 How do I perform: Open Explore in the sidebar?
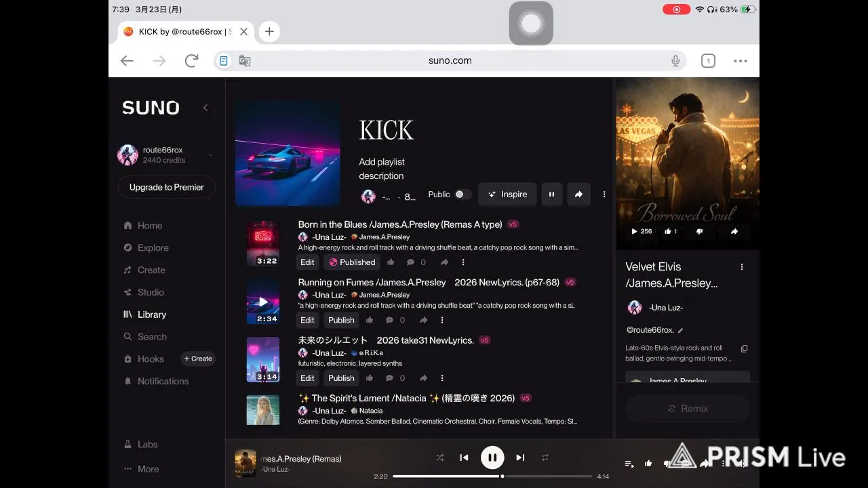coord(146,248)
